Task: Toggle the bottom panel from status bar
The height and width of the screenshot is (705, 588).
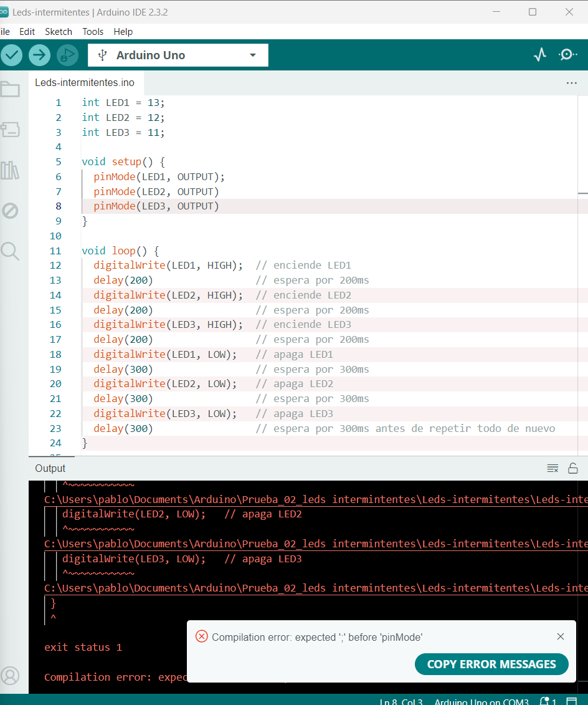Action: tap(572, 701)
